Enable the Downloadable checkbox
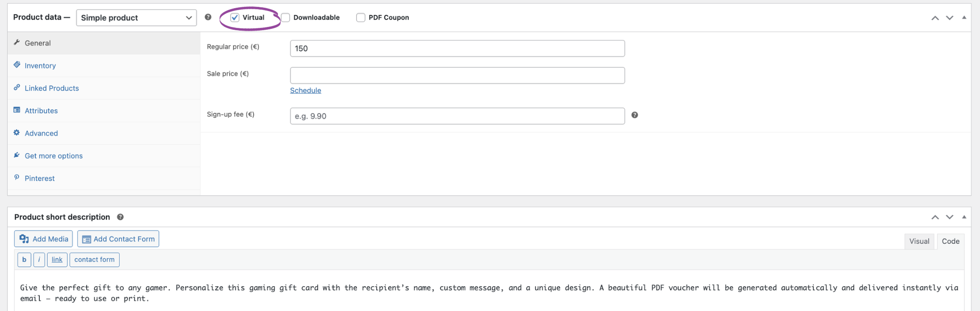Screen dimensions: 980x311 285,17
